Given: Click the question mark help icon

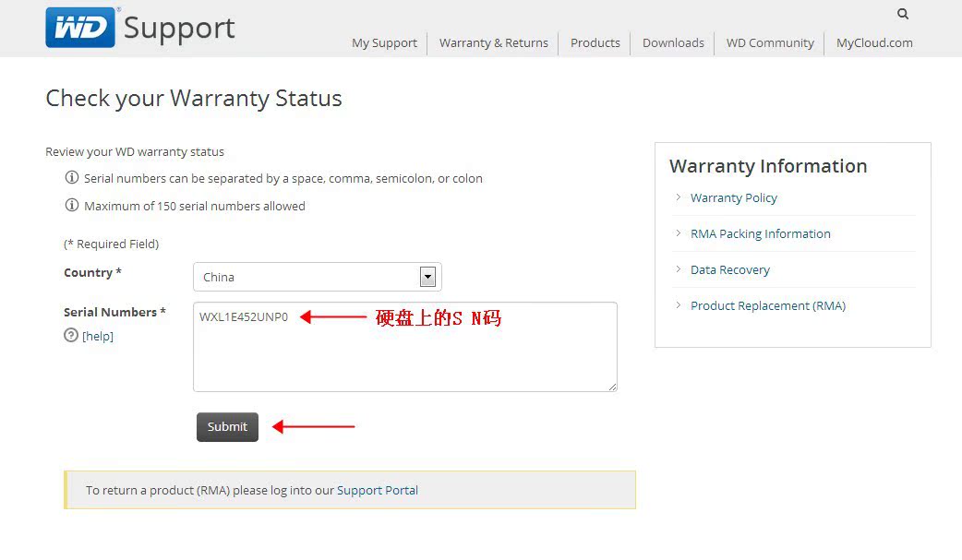Looking at the screenshot, I should (71, 336).
